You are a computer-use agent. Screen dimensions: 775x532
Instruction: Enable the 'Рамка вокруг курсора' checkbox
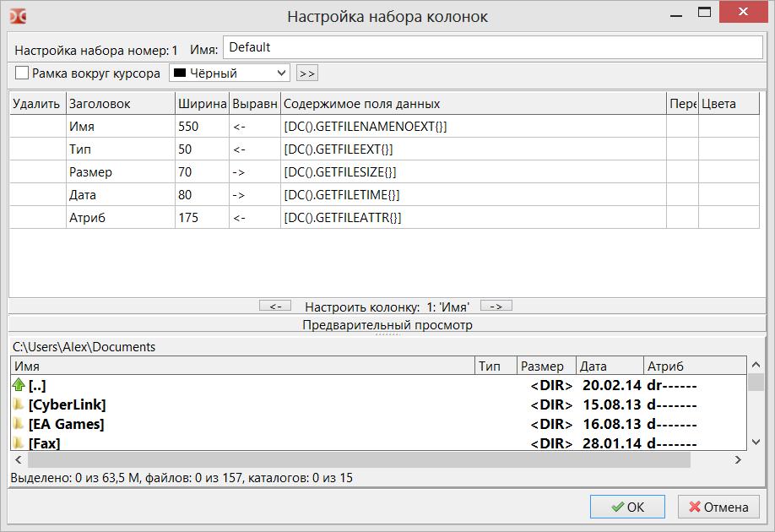22,73
